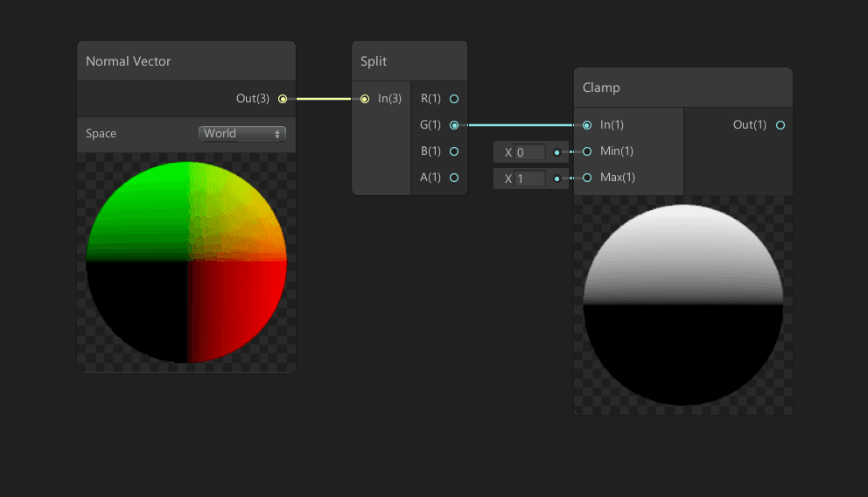
Task: Select the yellow edge between Normal Vector and Split
Action: 324,99
